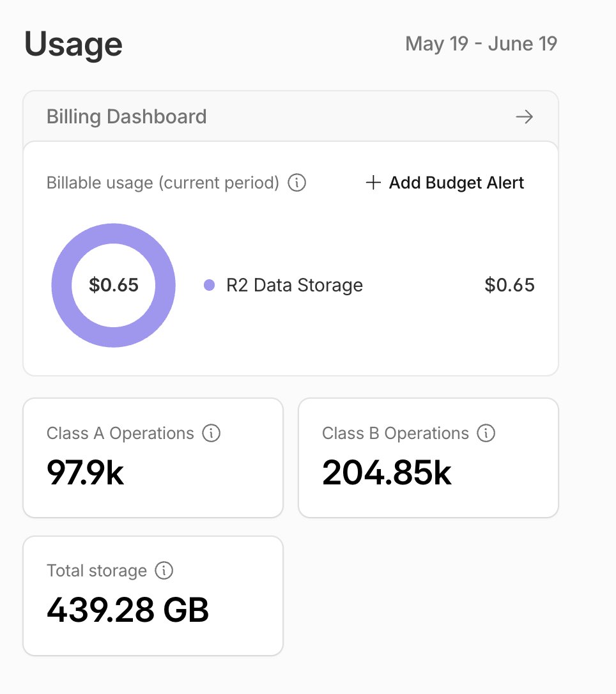Click info icon beside Total storage
Viewport: 616px width, 694px height.
[x=164, y=571]
